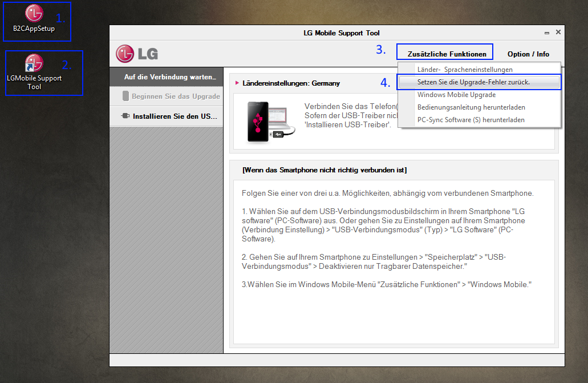
Task: Click instruction step 3 Windows Mobile-Menü line
Action: [386, 285]
